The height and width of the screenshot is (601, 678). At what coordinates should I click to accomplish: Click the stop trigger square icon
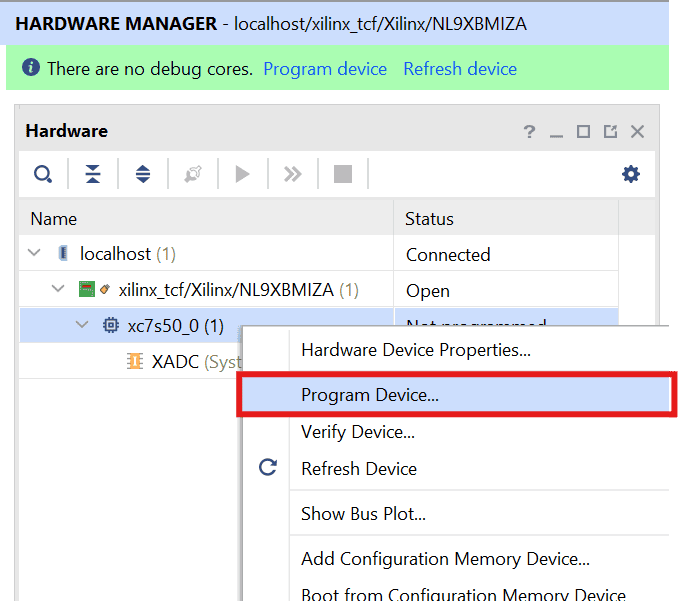tap(343, 174)
